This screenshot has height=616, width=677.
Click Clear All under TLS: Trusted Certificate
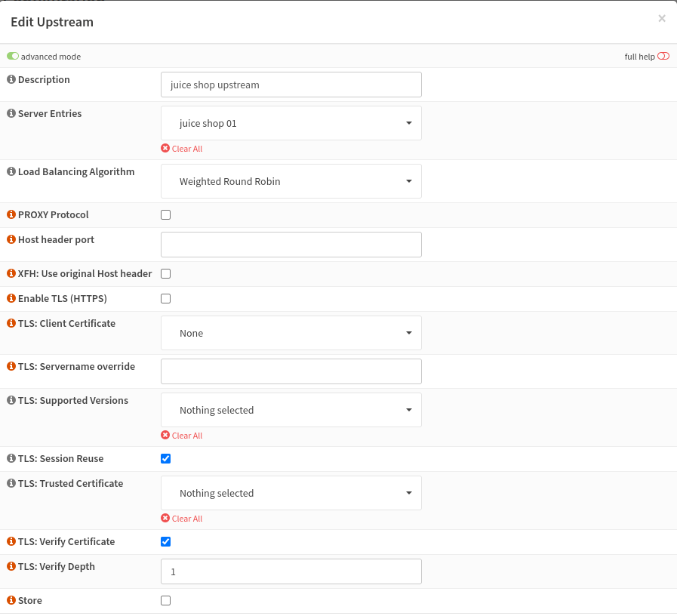coord(181,519)
